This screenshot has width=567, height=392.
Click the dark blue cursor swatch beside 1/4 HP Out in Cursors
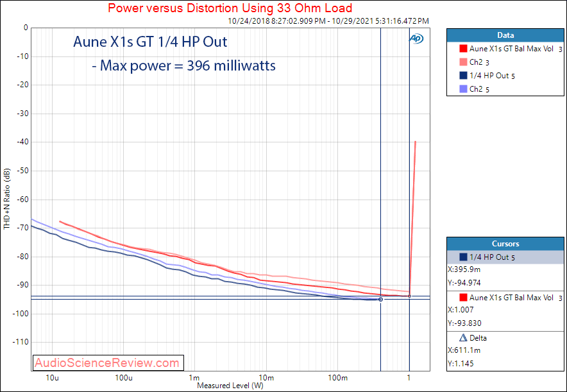click(x=463, y=257)
